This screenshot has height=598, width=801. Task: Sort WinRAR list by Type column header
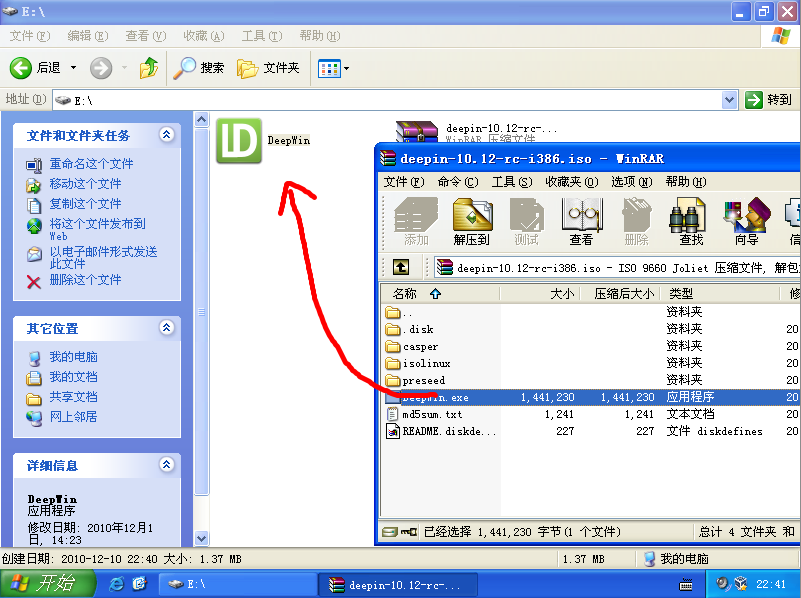(x=719, y=294)
